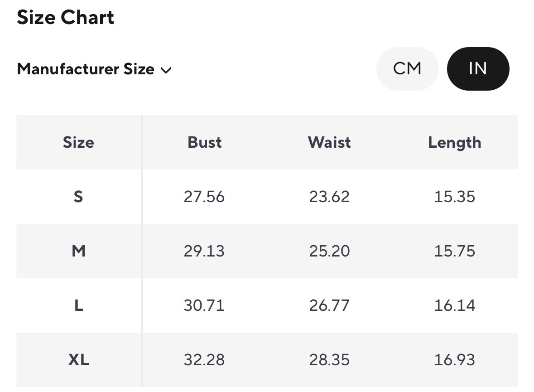Click the Size column header
The height and width of the screenshot is (392, 534).
click(x=78, y=142)
